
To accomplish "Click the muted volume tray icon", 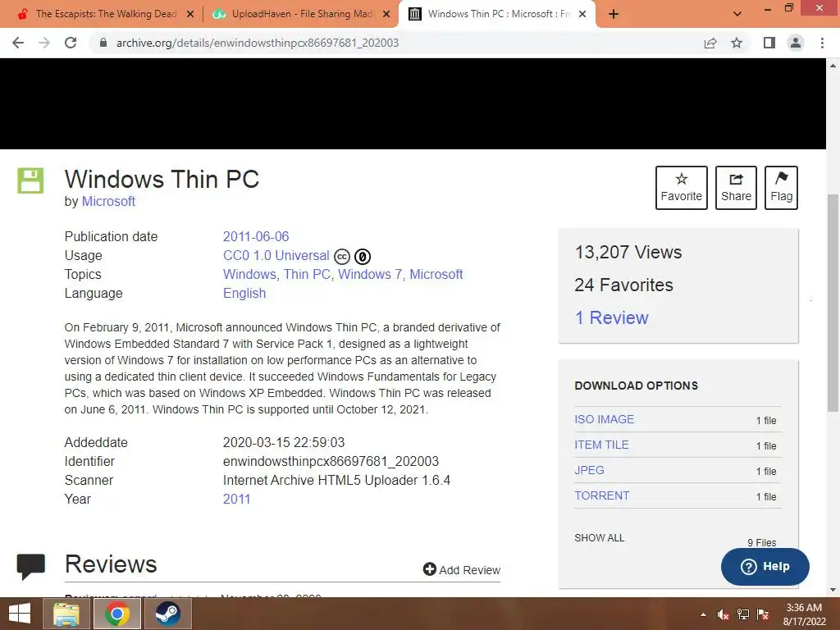I will click(723, 615).
